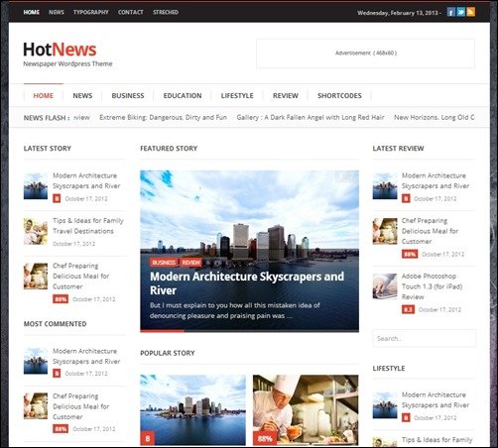Image resolution: width=498 pixels, height=448 pixels.
Task: Click score 8 badge on popular skyscraper image
Action: [148, 438]
